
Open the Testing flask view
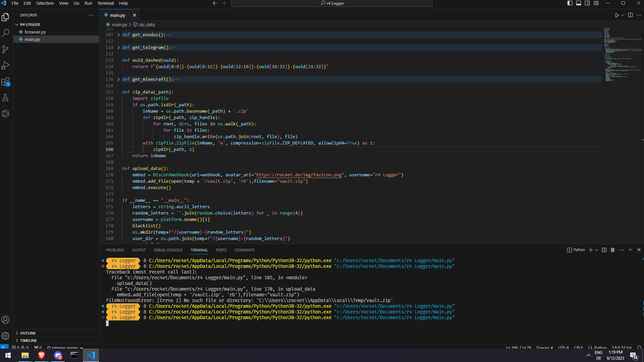pyautogui.click(x=5, y=98)
